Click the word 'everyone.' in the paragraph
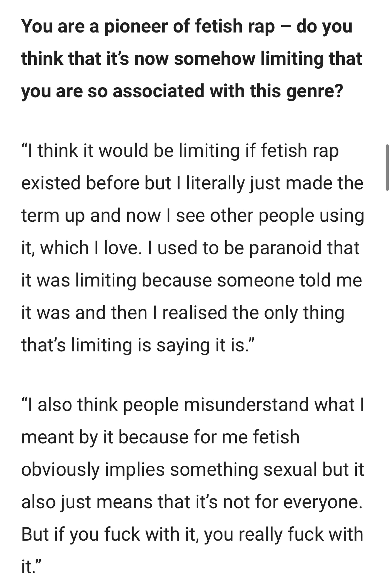Viewport: 392px width, 588px height. pos(323,502)
